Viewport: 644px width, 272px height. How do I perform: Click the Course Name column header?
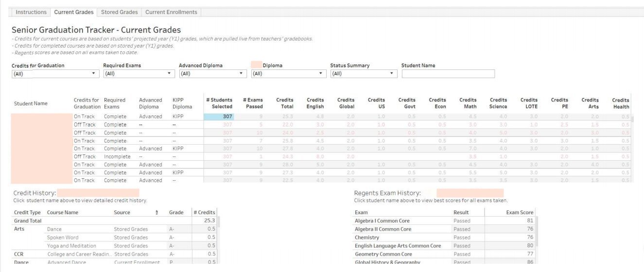click(x=63, y=212)
